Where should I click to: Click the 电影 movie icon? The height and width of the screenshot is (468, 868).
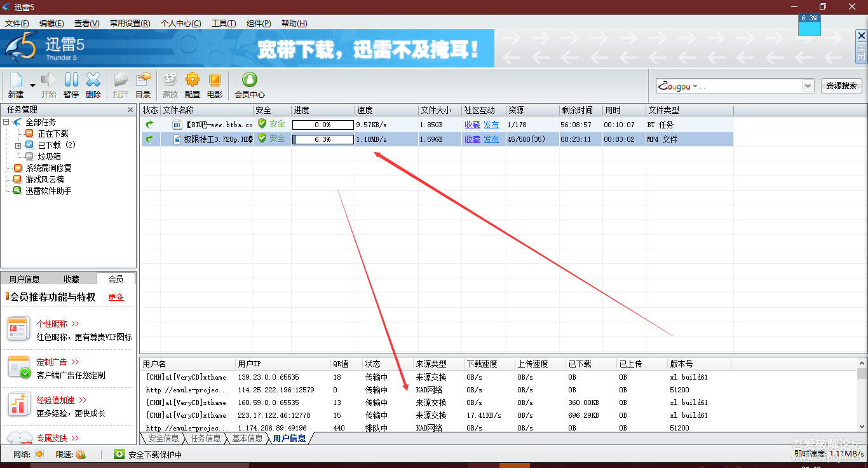[x=215, y=80]
